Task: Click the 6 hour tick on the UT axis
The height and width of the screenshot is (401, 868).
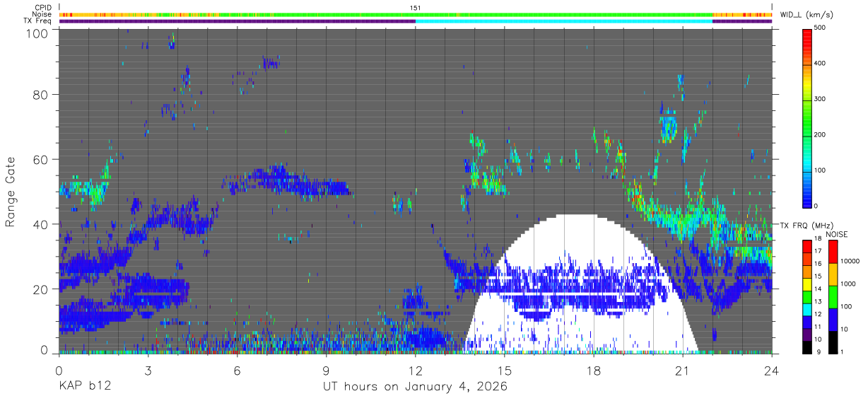Action: point(237,371)
